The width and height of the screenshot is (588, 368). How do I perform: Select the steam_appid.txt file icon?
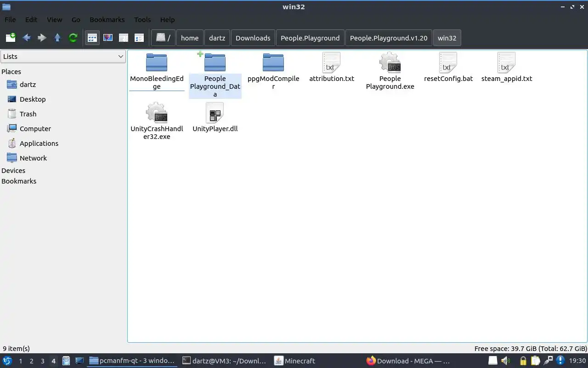pyautogui.click(x=507, y=63)
